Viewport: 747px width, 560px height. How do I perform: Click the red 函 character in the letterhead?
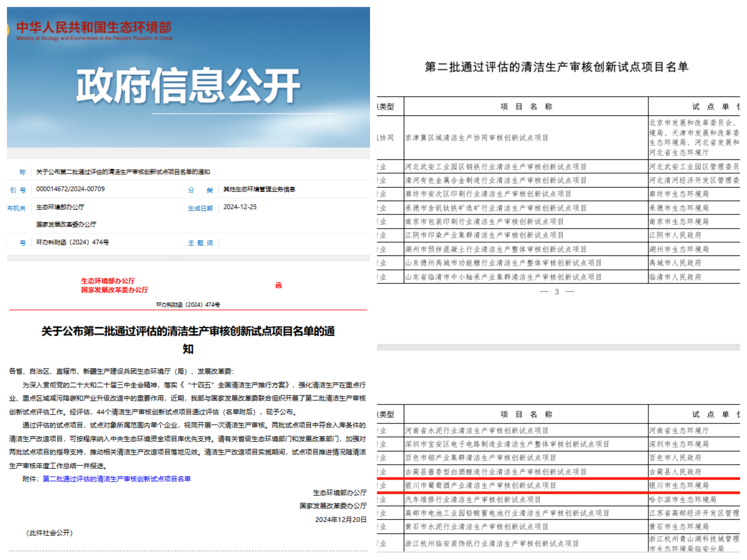tap(279, 285)
